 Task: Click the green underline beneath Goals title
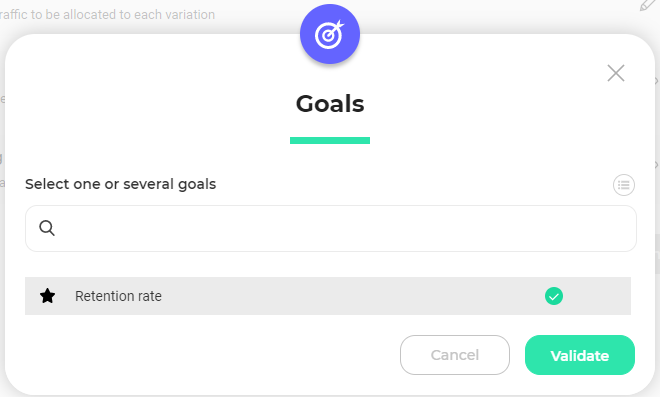330,141
